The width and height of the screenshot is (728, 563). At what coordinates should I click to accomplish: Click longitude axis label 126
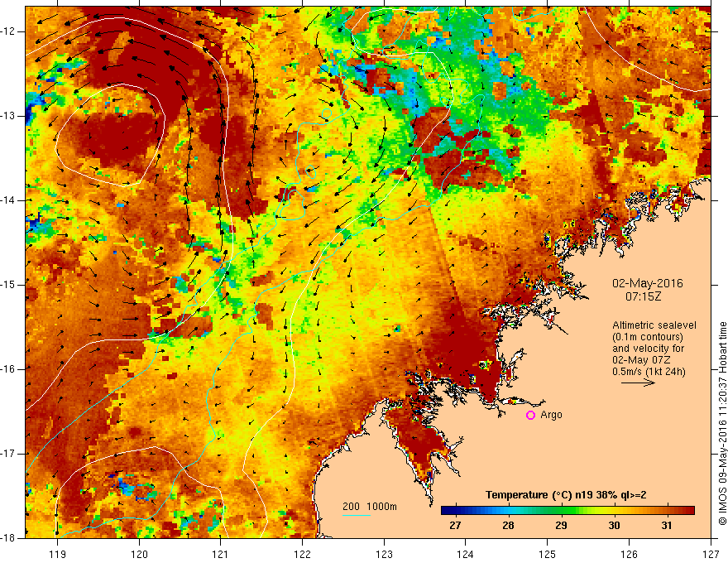pyautogui.click(x=629, y=554)
